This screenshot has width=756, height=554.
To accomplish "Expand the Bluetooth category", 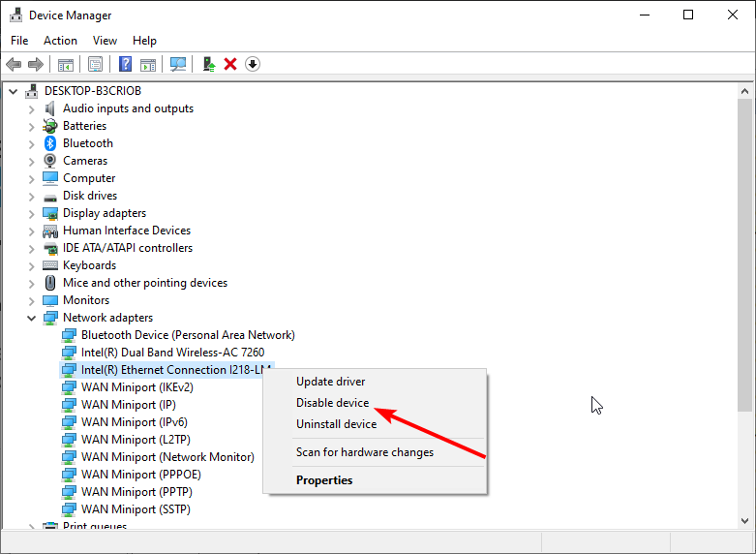I will [31, 143].
